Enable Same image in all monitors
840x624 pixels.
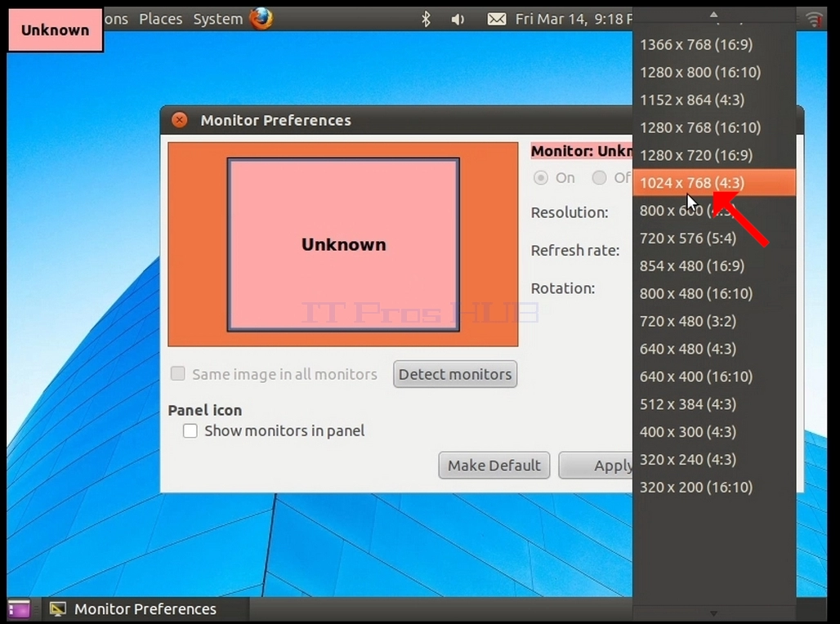(x=178, y=373)
